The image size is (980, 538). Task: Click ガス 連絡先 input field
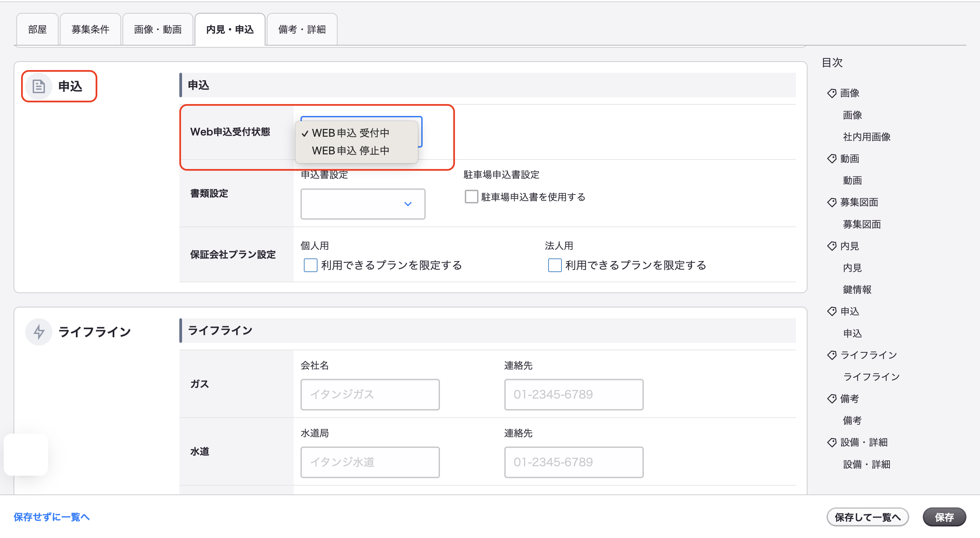pos(574,394)
